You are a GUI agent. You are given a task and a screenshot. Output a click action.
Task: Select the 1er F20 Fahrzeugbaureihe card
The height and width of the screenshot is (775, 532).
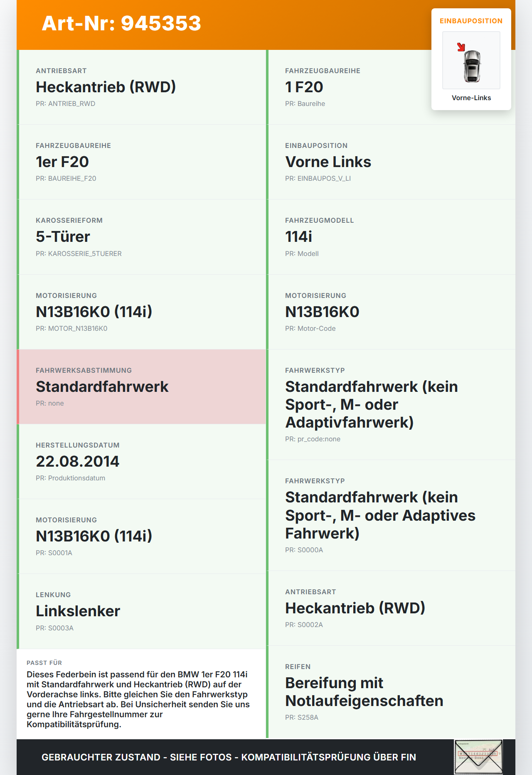click(141, 162)
